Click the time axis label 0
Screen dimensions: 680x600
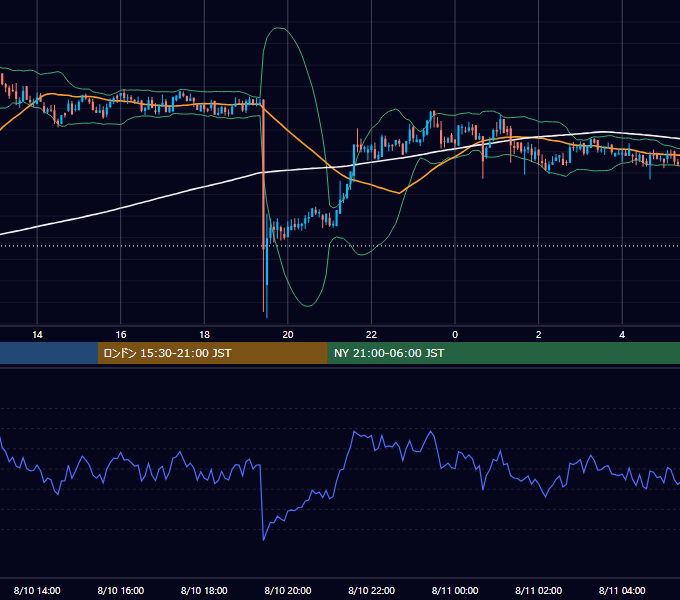click(455, 335)
